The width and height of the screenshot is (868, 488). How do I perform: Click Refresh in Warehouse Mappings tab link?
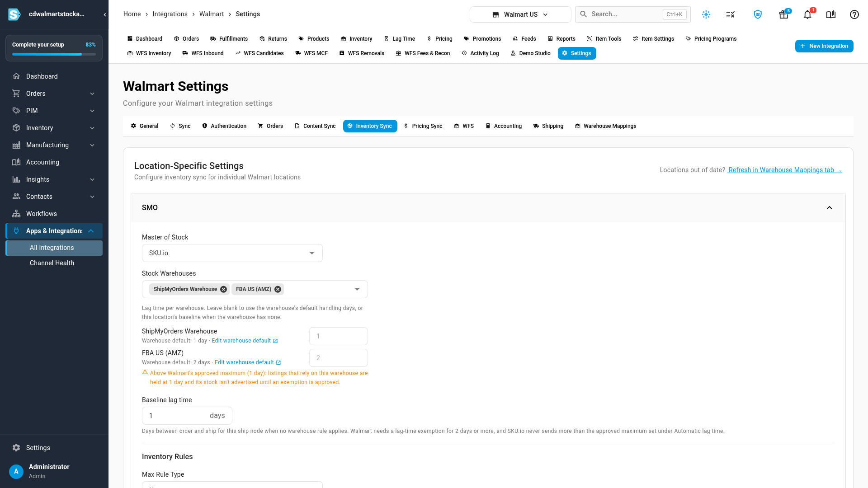click(x=784, y=170)
